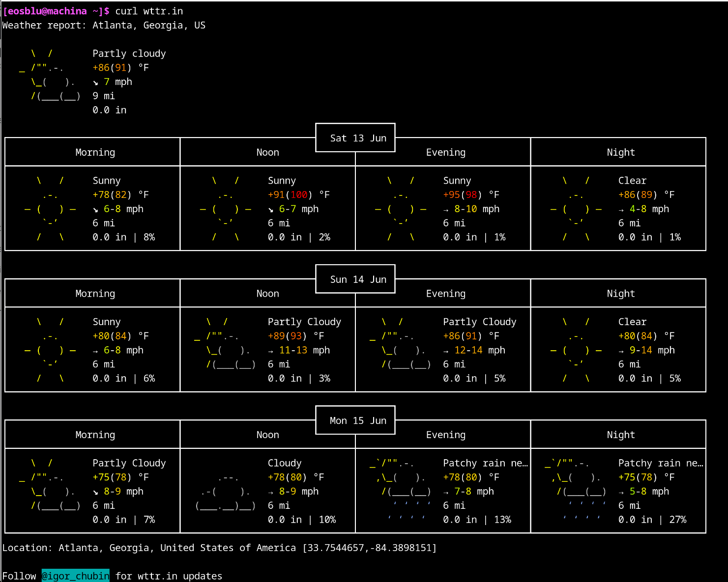Click the Sat 13 Jun date header
The width and height of the screenshot is (728, 582).
[358, 138]
